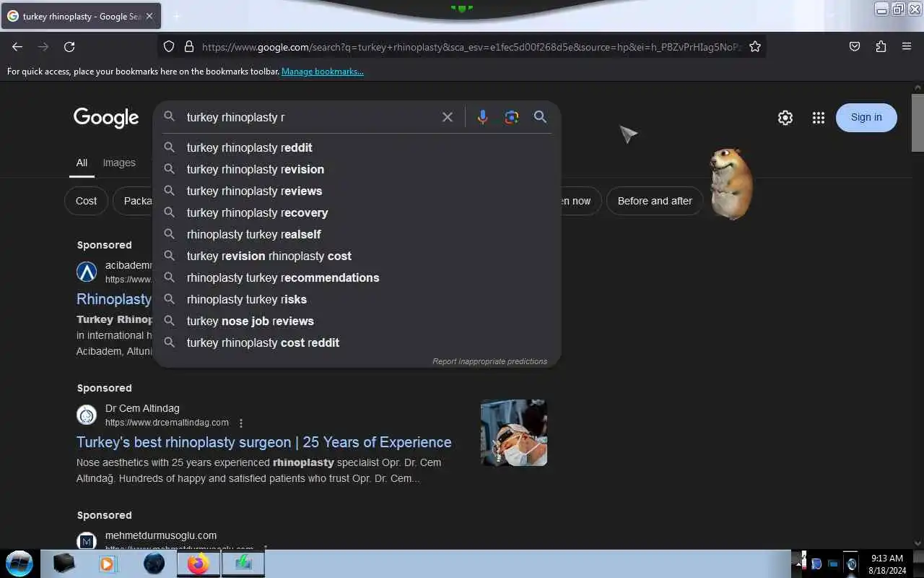Submit search with the magnifier button

point(540,117)
